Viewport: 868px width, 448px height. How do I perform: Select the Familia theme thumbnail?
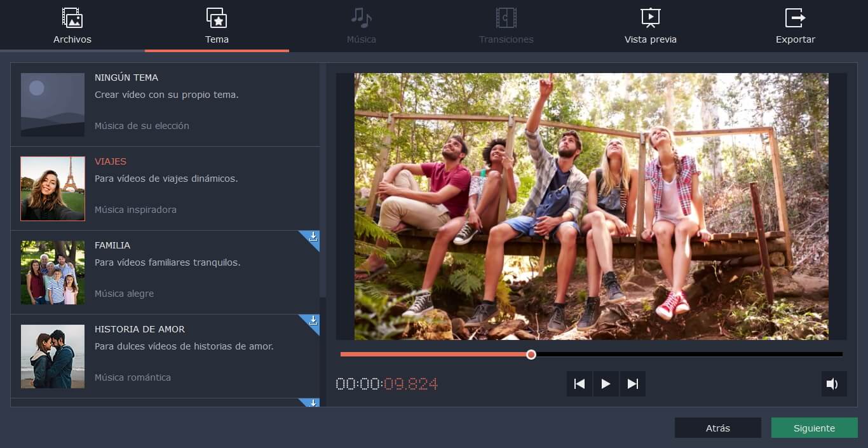click(53, 273)
